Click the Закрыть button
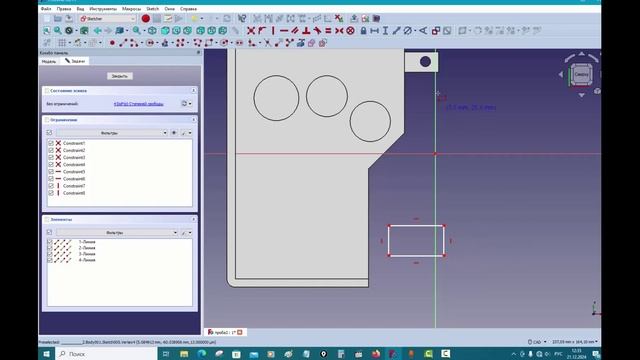Viewport: 640px width, 360px height. click(x=120, y=76)
